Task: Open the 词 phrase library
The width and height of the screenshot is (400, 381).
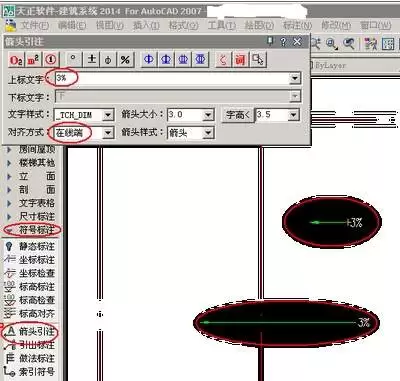Action: [240, 60]
